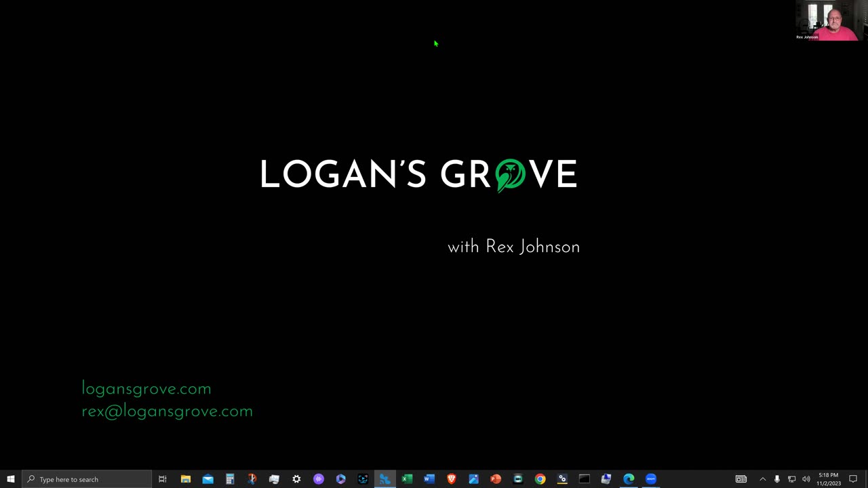Launch the Mail app from the taskbar
This screenshot has width=868, height=488.
coord(208,479)
